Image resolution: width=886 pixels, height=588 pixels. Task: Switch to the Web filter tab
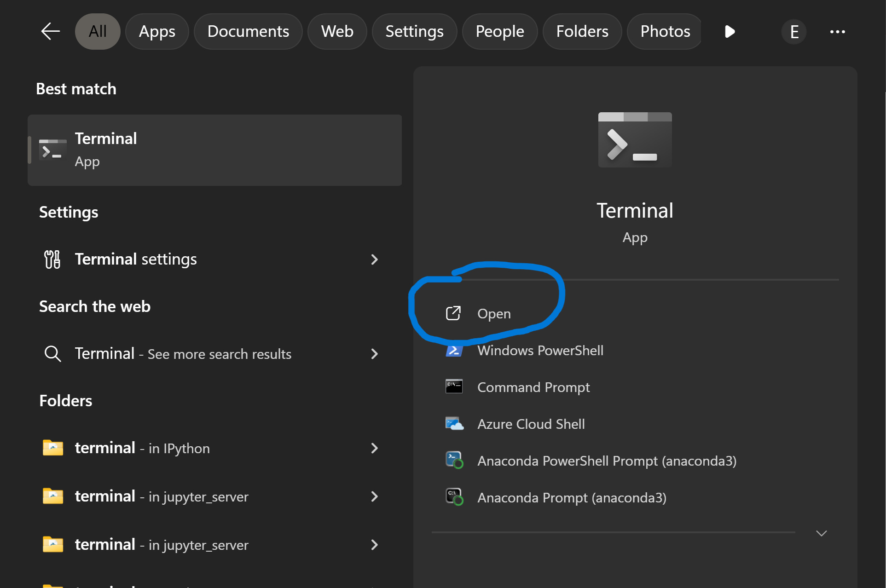click(337, 31)
